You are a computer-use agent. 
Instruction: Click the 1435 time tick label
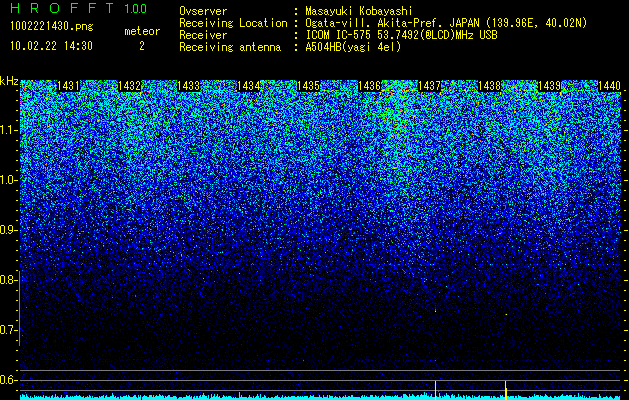pyautogui.click(x=308, y=86)
